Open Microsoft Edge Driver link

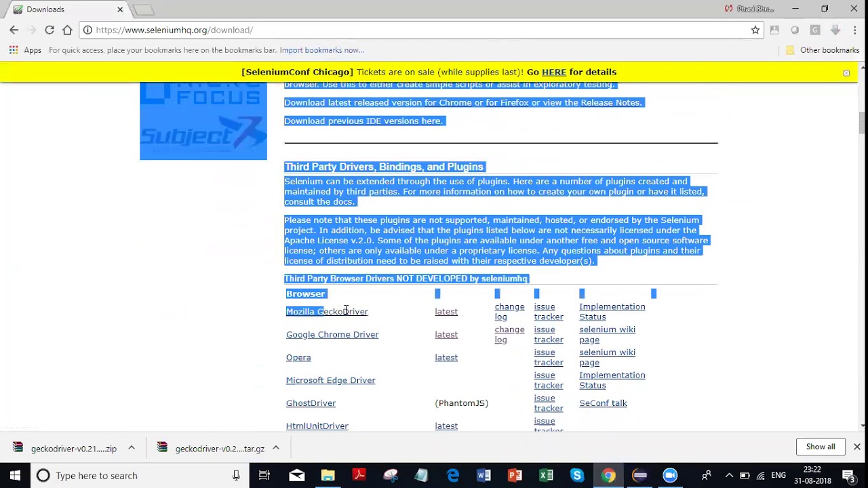click(x=330, y=380)
